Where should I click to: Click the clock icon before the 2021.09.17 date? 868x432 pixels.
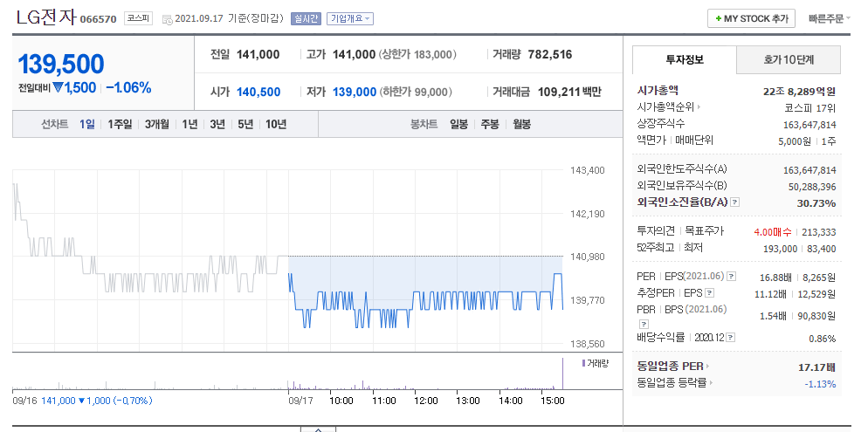click(167, 19)
